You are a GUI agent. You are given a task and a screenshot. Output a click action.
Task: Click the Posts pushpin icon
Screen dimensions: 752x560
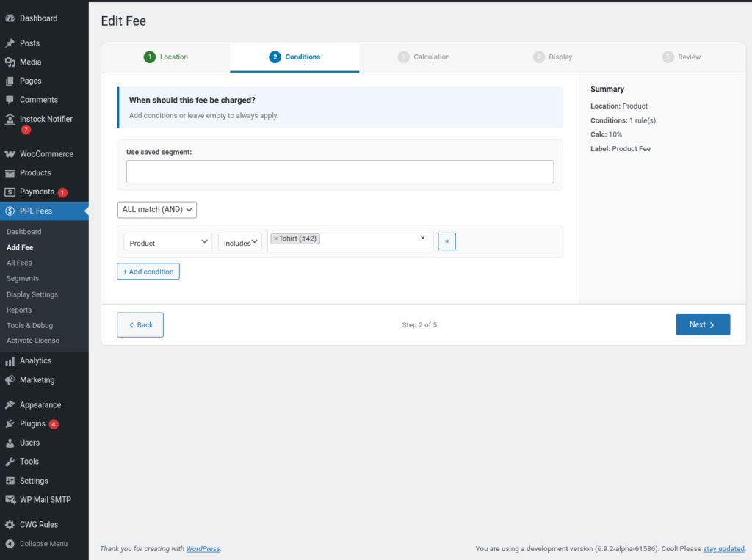point(10,43)
